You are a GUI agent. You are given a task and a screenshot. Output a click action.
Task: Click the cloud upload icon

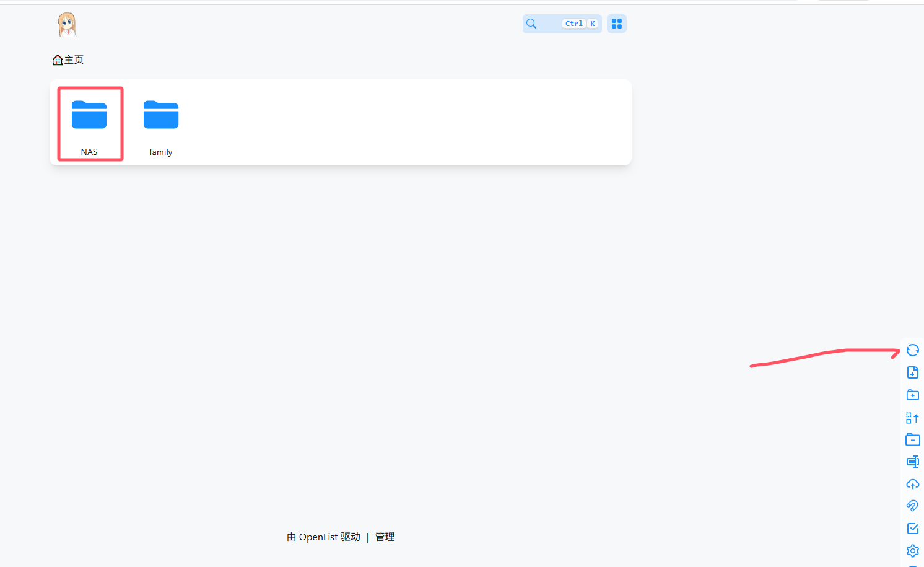pos(912,484)
